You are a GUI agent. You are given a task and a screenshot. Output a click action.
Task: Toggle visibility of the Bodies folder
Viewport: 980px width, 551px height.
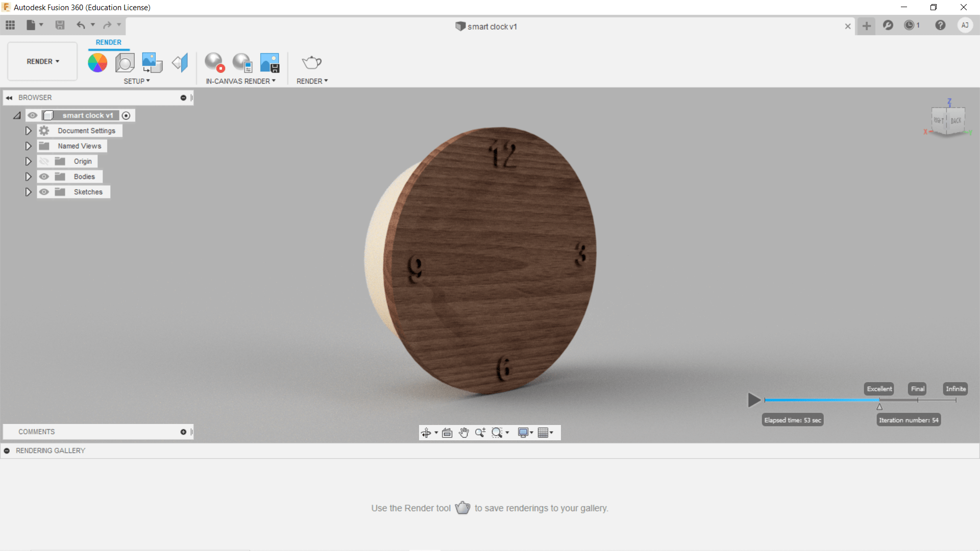tap(44, 177)
